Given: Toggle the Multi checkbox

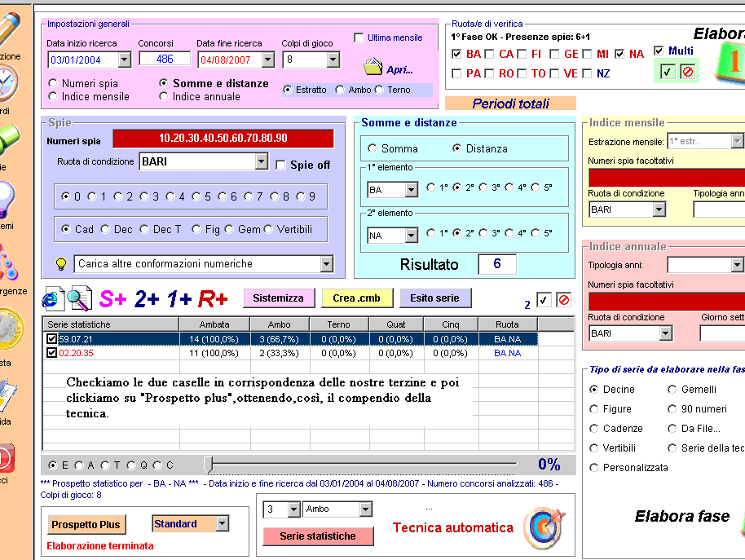Looking at the screenshot, I should point(659,51).
